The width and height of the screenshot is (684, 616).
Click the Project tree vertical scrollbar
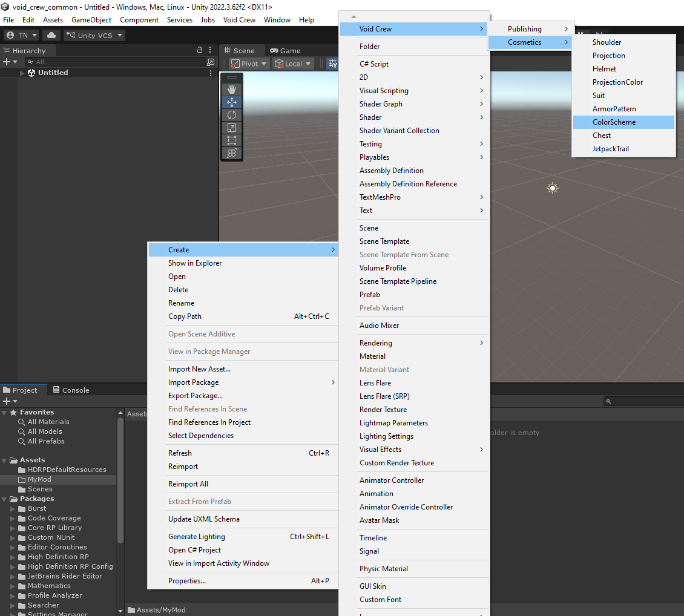[120, 480]
